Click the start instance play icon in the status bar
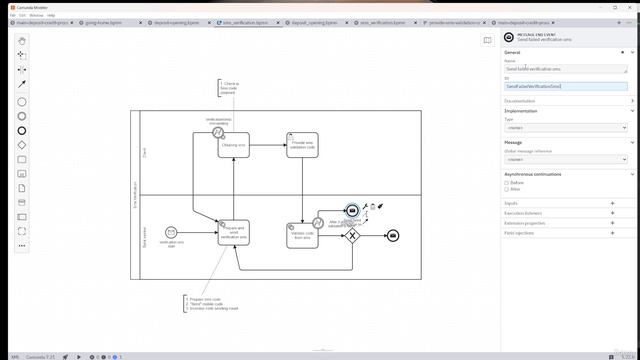 [x=79, y=357]
